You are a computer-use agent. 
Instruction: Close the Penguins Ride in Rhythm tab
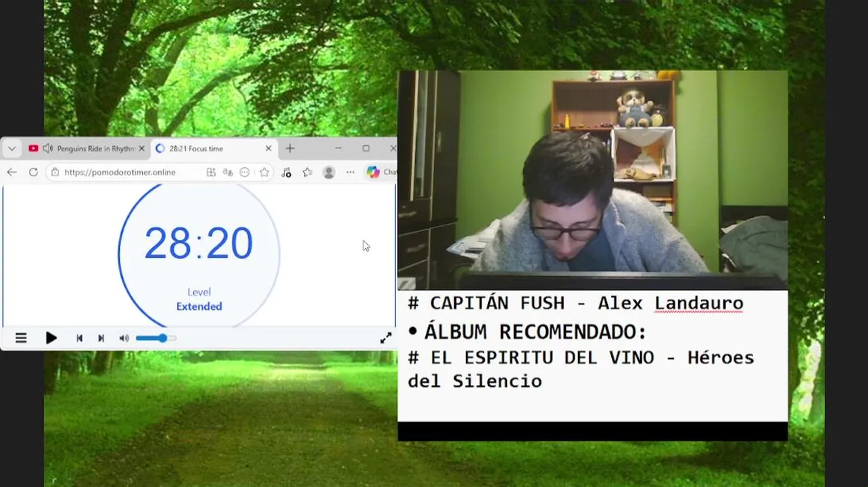click(x=141, y=148)
